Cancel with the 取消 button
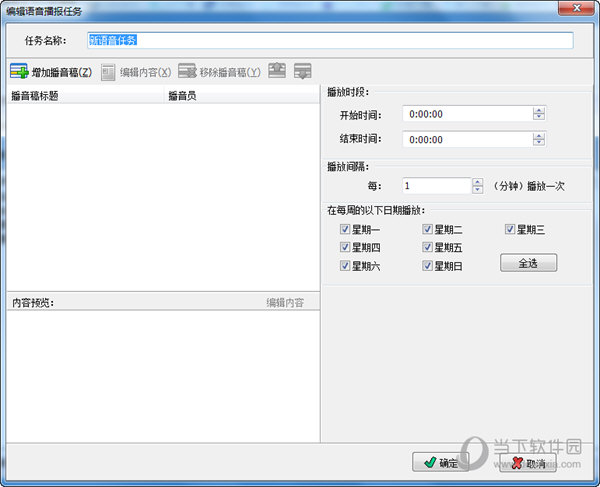The image size is (600, 487). point(528,463)
